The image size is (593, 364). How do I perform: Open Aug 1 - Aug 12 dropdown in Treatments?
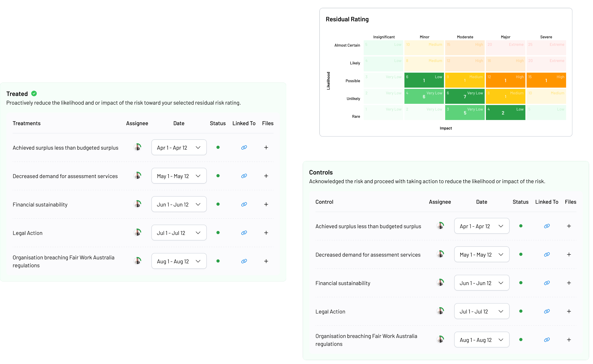179,261
